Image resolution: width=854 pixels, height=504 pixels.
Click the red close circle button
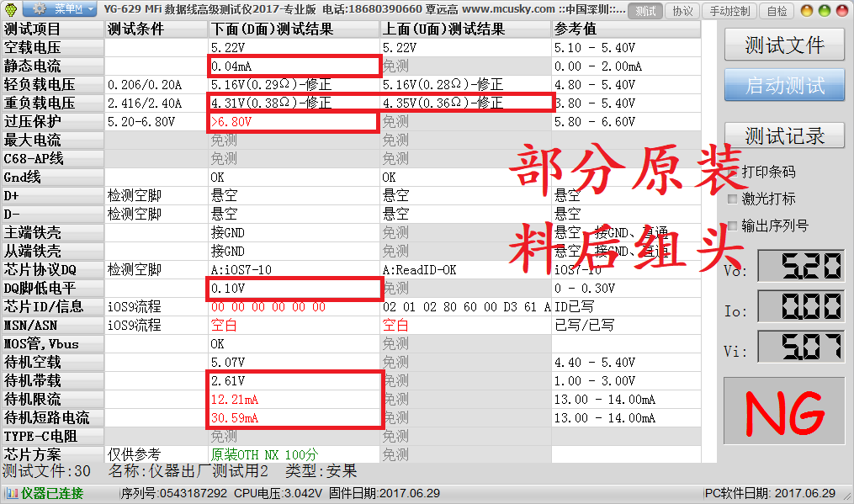(841, 11)
